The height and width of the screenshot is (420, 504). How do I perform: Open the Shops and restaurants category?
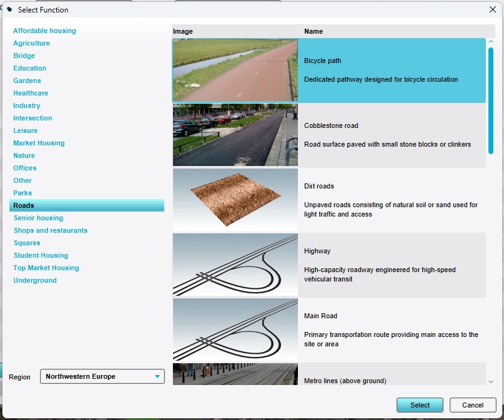click(51, 230)
